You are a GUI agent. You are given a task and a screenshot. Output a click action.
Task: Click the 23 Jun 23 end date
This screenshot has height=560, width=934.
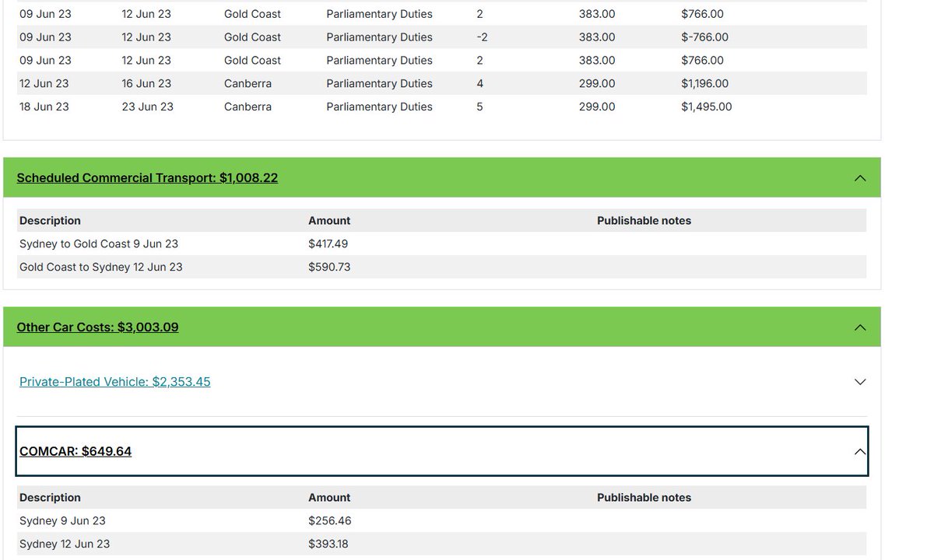[x=147, y=107]
